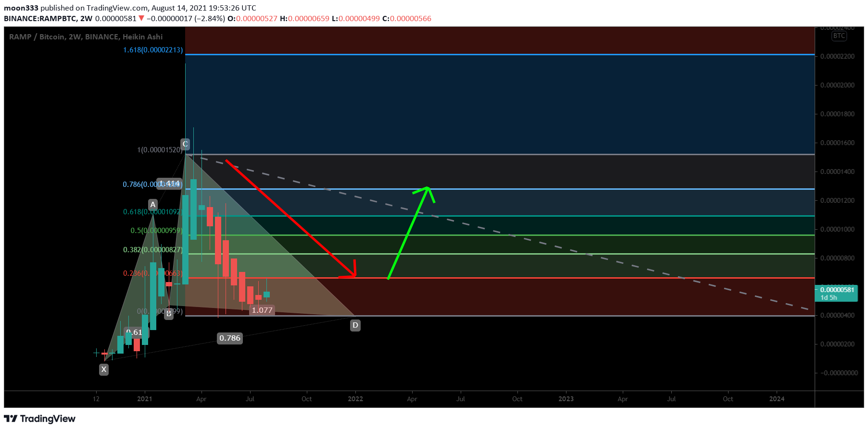
Task: Click the high value H:0.00000659
Action: pos(304,19)
